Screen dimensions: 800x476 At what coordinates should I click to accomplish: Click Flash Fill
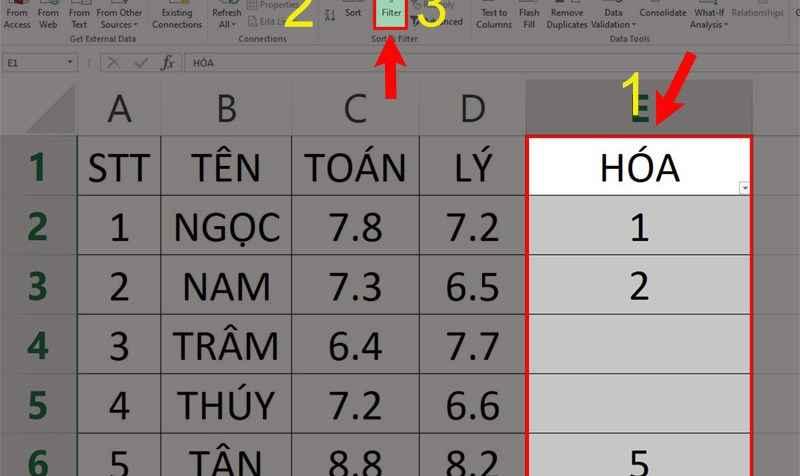529,15
